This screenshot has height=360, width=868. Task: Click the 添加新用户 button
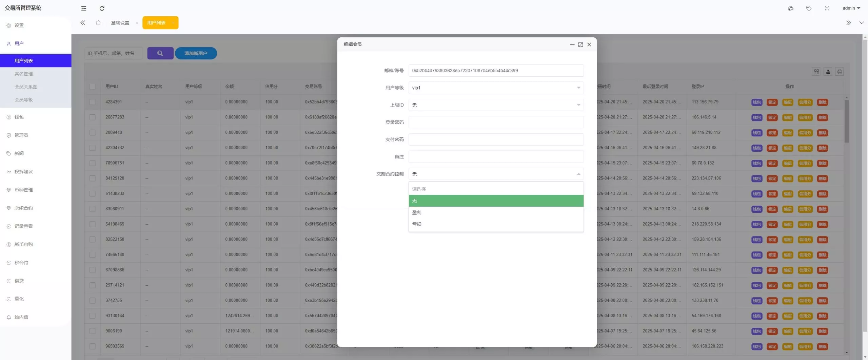tap(196, 53)
